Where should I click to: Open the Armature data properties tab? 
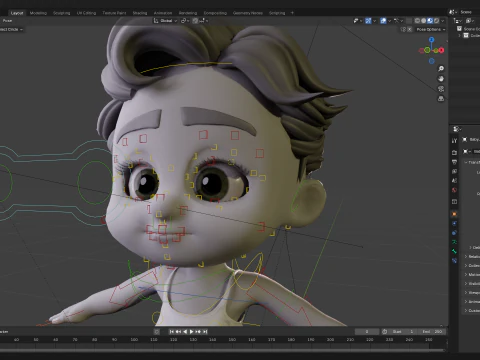click(x=454, y=242)
